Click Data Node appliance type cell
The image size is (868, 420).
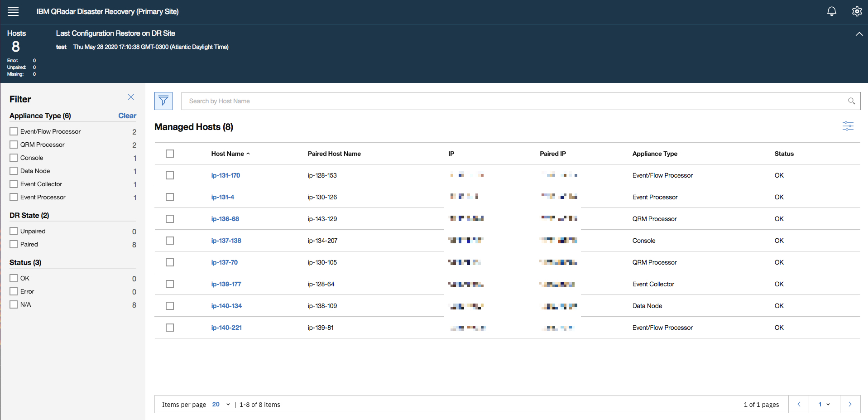coord(647,306)
